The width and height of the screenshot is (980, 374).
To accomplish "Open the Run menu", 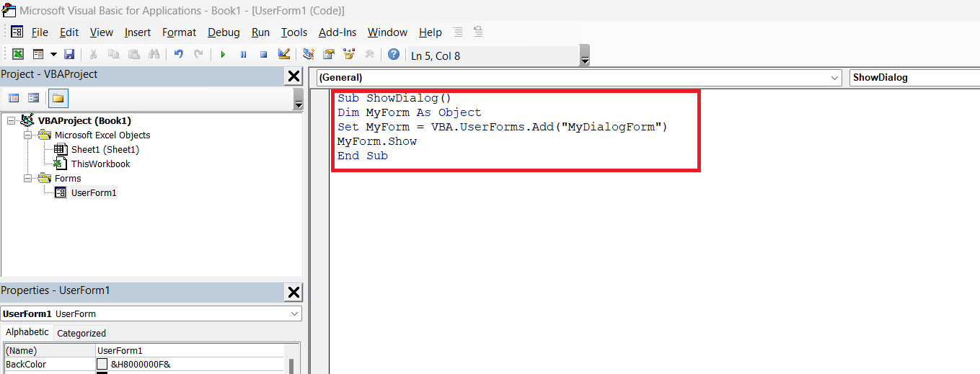I will (x=260, y=32).
